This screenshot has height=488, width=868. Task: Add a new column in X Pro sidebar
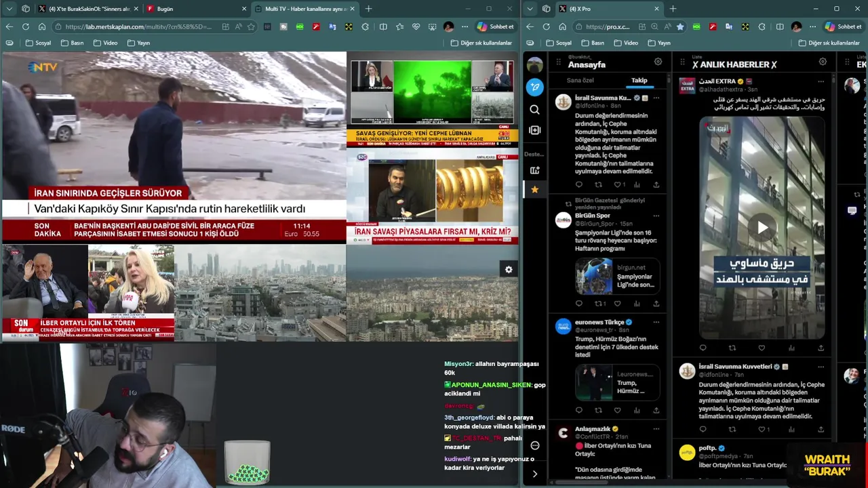[x=535, y=130]
